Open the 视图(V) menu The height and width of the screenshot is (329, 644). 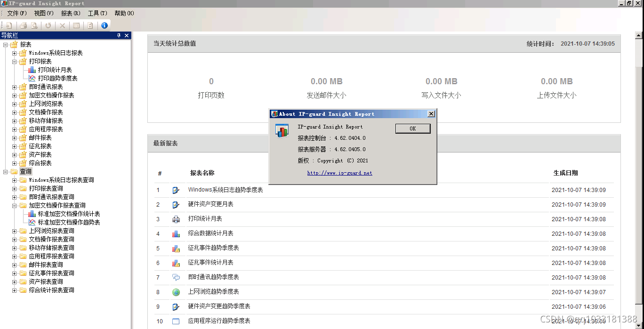[x=44, y=13]
